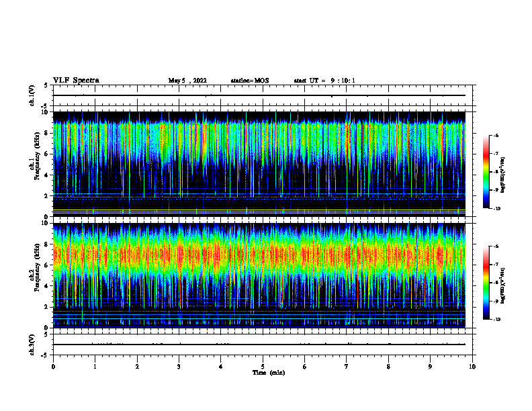Click the 'ch.1 Frequency (kHz)' axis label

35,156
